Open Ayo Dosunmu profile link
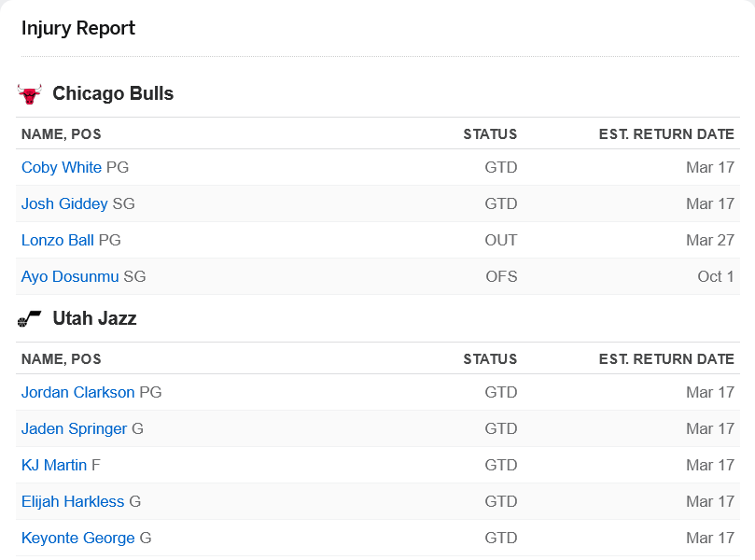Image resolution: width=755 pixels, height=560 pixels. point(70,276)
